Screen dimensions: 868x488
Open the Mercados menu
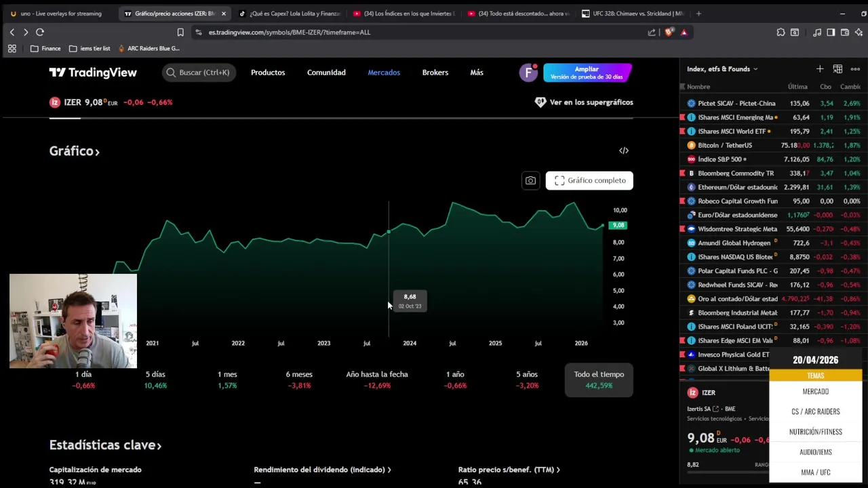(x=384, y=73)
